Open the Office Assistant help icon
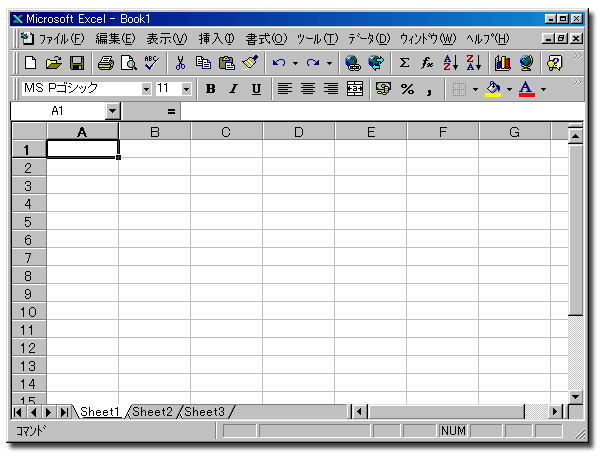Viewport: 600px width, 456px height. (554, 63)
